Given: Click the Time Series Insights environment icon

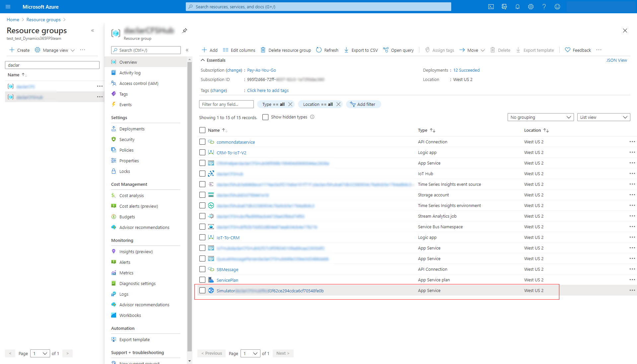Looking at the screenshot, I should [x=211, y=205].
